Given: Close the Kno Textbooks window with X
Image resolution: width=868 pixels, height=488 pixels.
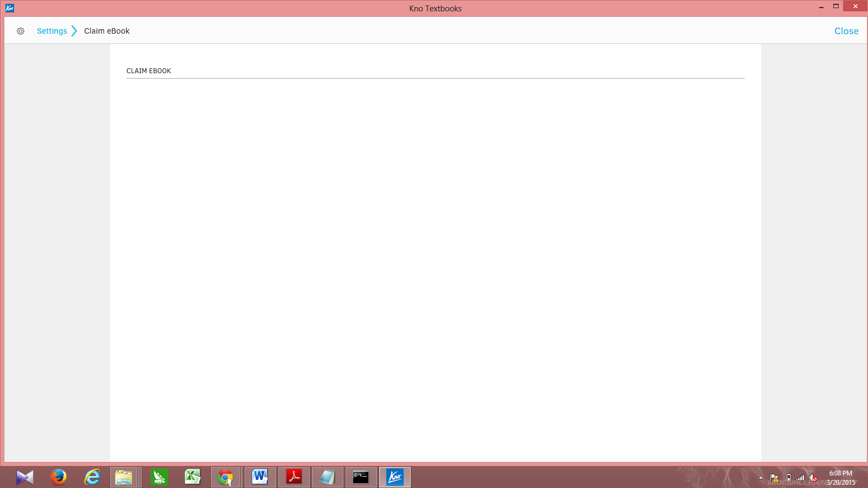Looking at the screenshot, I should point(856,7).
